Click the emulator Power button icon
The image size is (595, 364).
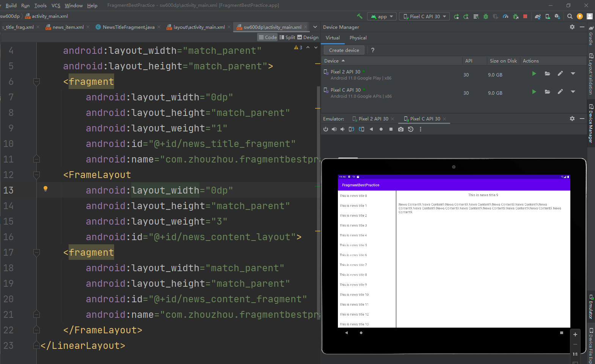pyautogui.click(x=326, y=129)
